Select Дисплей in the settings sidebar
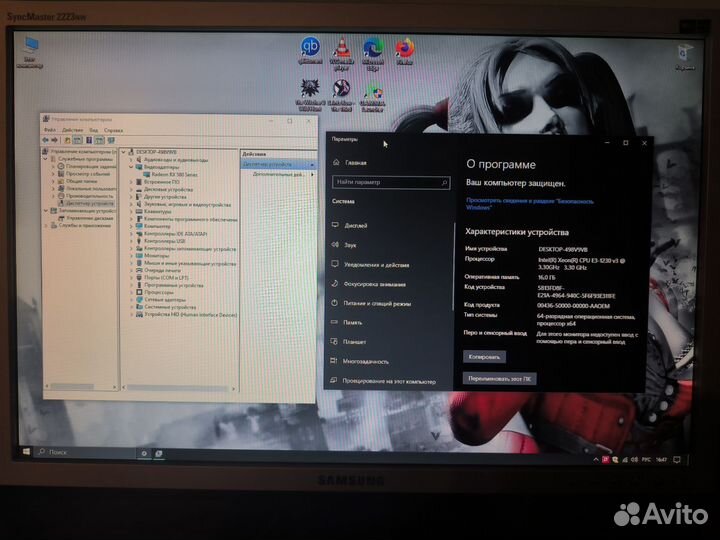The width and height of the screenshot is (720, 540). 356,225
